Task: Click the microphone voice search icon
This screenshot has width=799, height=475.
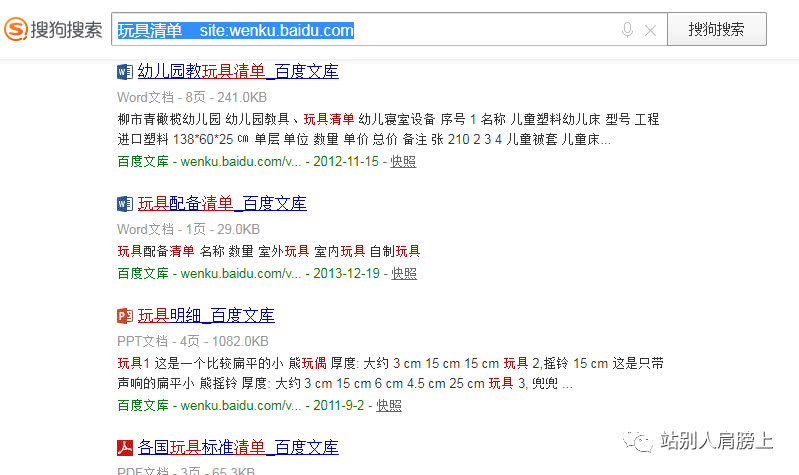Action: click(627, 30)
